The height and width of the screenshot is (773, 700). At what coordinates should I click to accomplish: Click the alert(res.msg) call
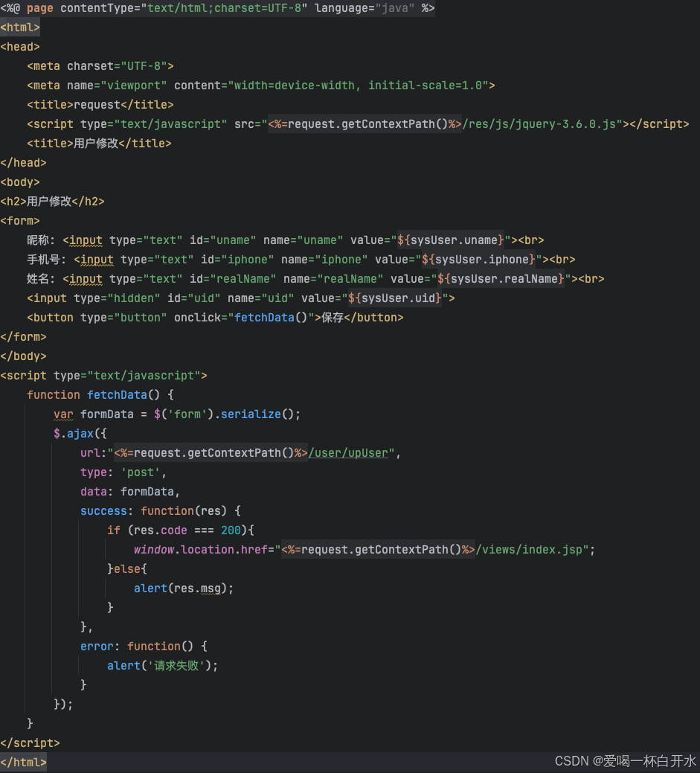click(184, 588)
